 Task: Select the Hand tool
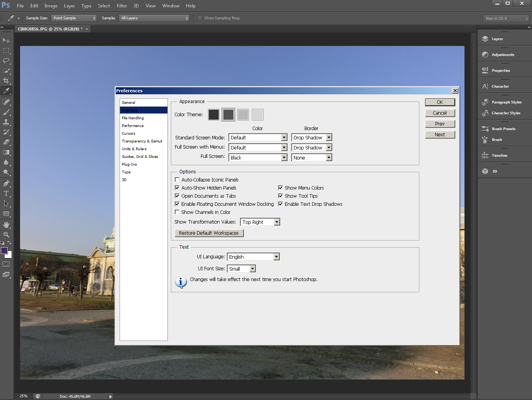pos(6,225)
